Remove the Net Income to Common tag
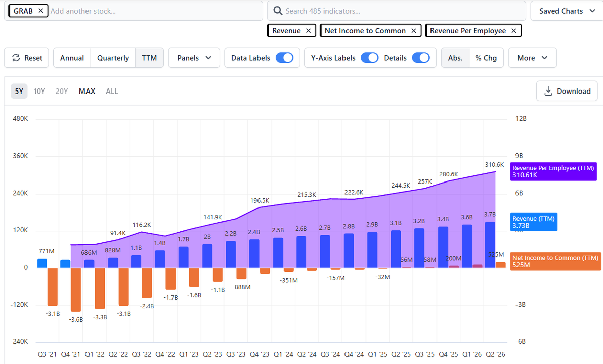The height and width of the screenshot is (364, 603). click(414, 31)
